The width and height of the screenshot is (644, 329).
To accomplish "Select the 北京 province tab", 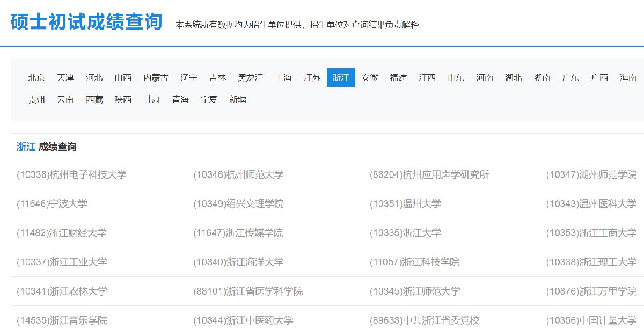I will [36, 77].
